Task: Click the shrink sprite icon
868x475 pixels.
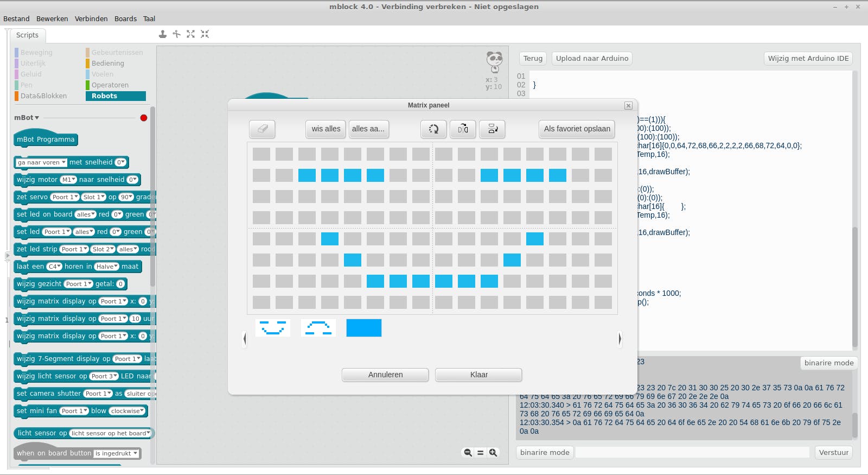Action: point(205,34)
